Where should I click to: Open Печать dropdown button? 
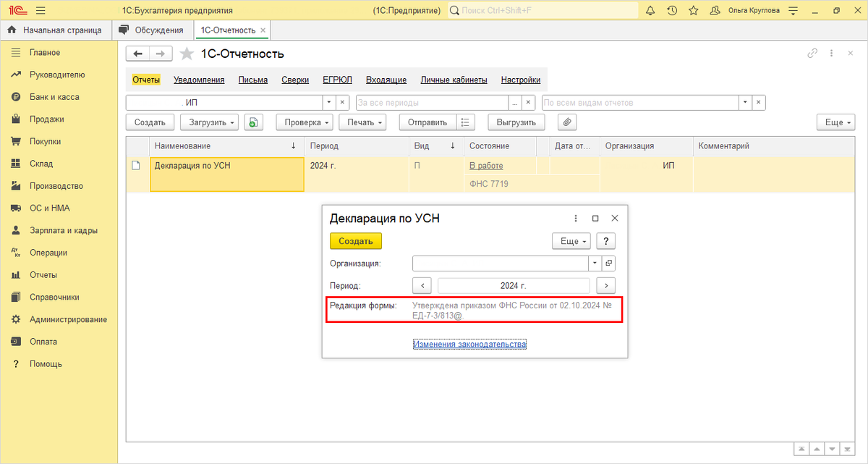tap(362, 122)
